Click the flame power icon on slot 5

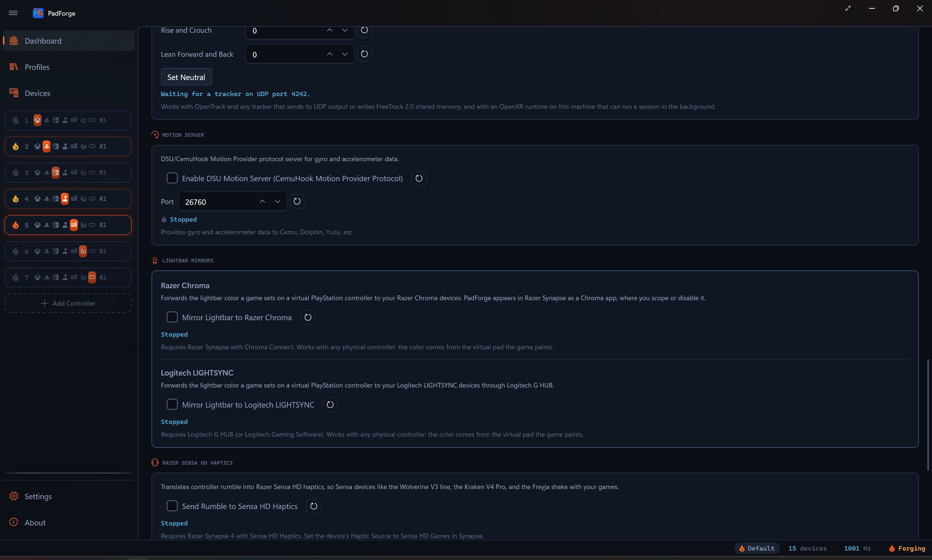click(x=16, y=225)
